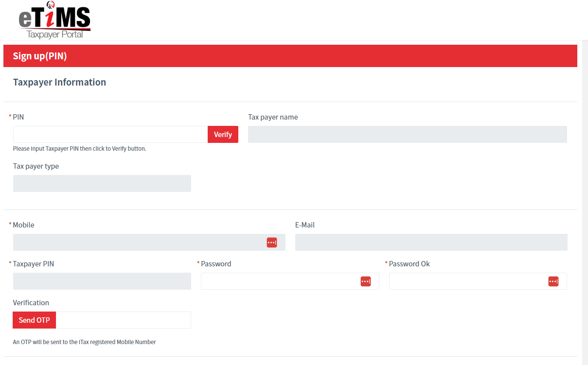Click the Mobile number field
Screen dimensions: 588x365
tap(149, 243)
